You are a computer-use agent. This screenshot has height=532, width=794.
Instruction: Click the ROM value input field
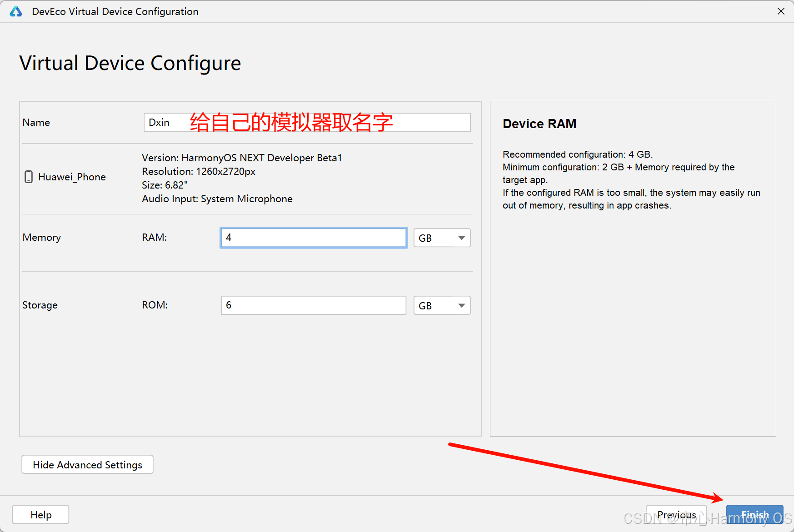[x=314, y=305]
